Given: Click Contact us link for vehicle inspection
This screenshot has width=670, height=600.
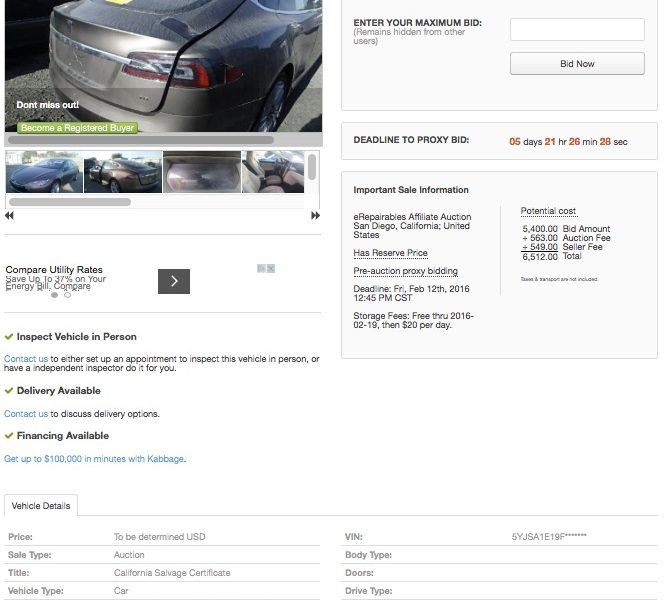Looking at the screenshot, I should [26, 359].
